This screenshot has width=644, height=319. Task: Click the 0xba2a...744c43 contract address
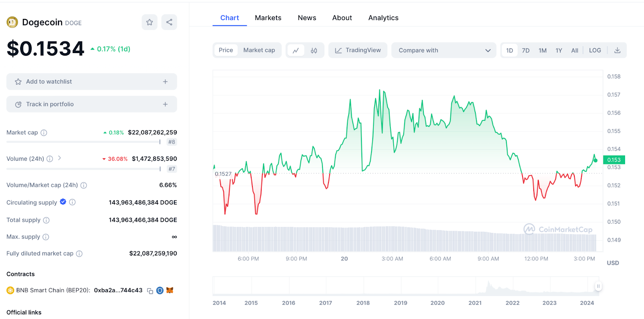[x=118, y=290]
